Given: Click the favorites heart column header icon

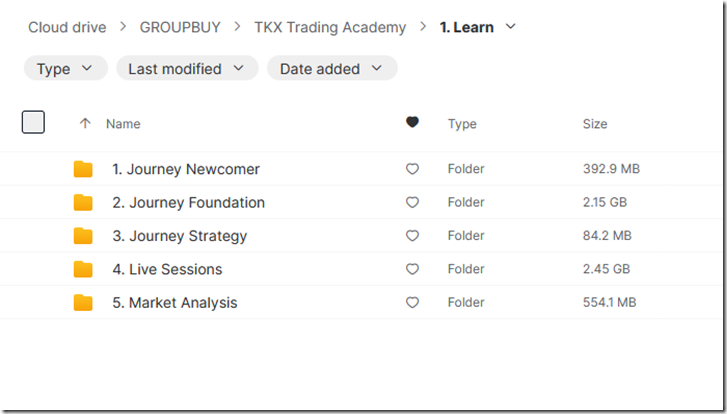Looking at the screenshot, I should click(x=412, y=123).
